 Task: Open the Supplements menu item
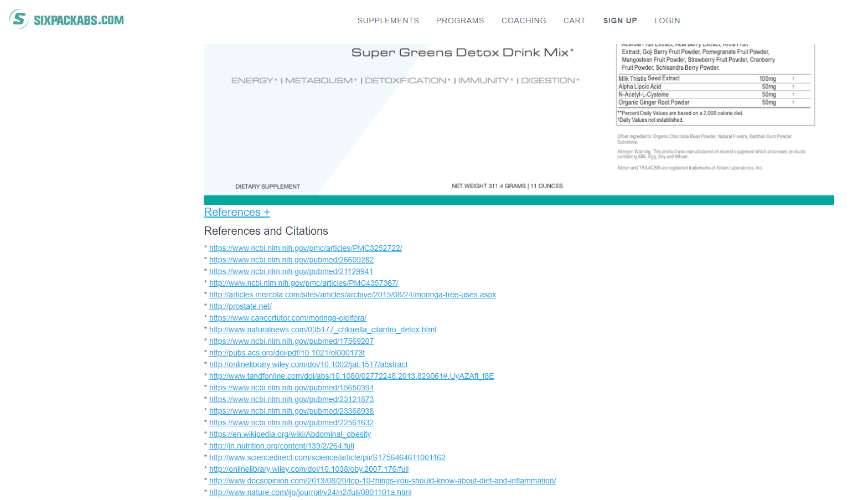(388, 20)
